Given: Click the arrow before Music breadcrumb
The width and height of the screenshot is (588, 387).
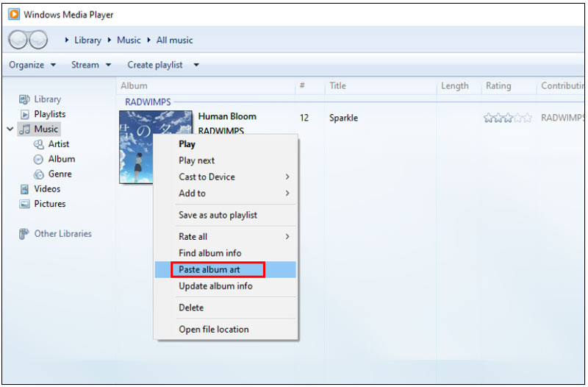Looking at the screenshot, I should (x=110, y=40).
